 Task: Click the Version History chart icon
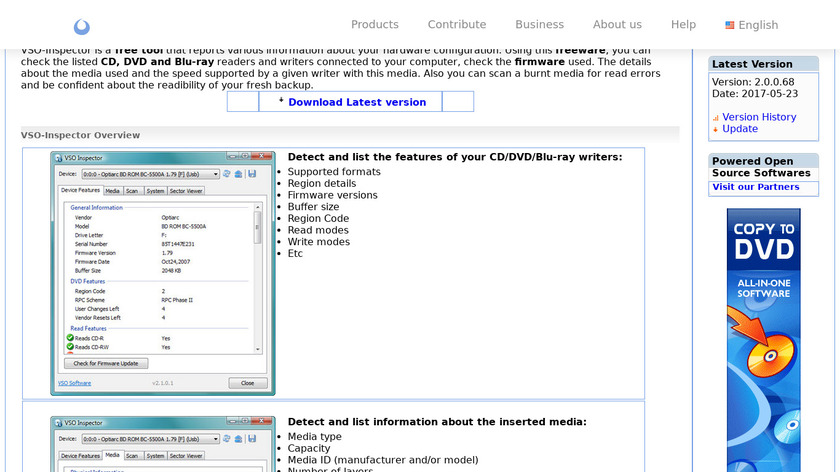716,118
